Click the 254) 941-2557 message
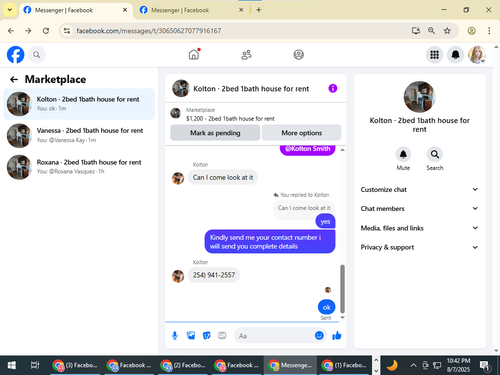The image size is (500, 375). click(214, 275)
